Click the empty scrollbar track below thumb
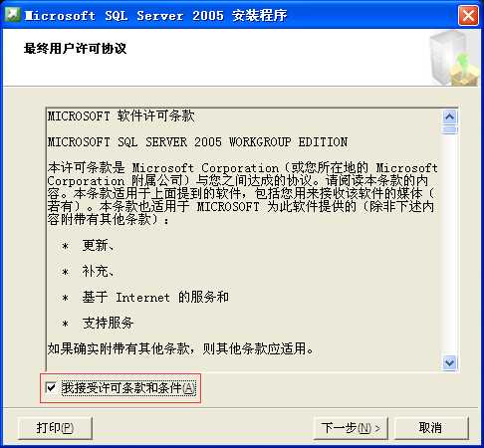The height and width of the screenshot is (448, 484). click(450, 245)
